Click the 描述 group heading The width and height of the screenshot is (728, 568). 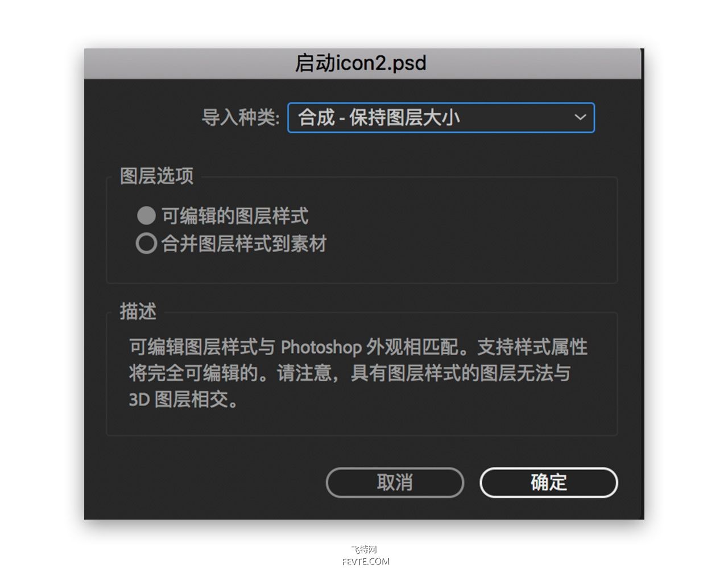(x=138, y=311)
